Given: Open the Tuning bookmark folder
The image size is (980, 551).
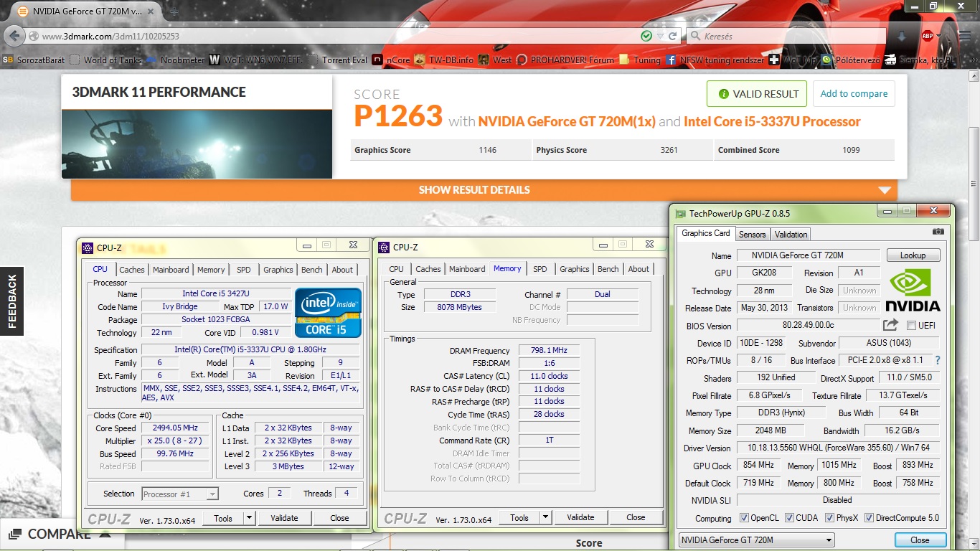Looking at the screenshot, I should tap(640, 60).
